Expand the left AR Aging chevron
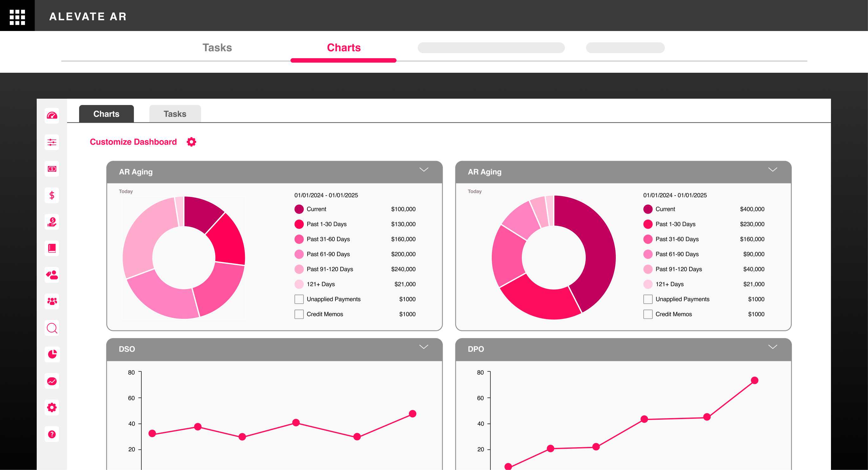Screen dimensions: 868x470 click(423, 170)
